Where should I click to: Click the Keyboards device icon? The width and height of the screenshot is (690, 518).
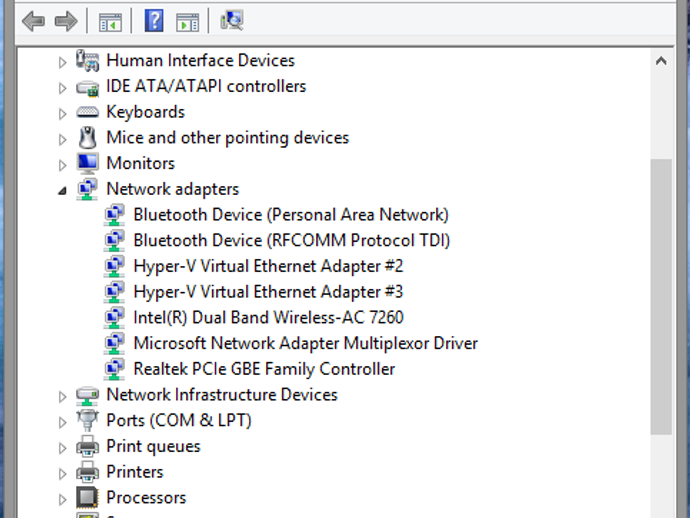(x=88, y=112)
